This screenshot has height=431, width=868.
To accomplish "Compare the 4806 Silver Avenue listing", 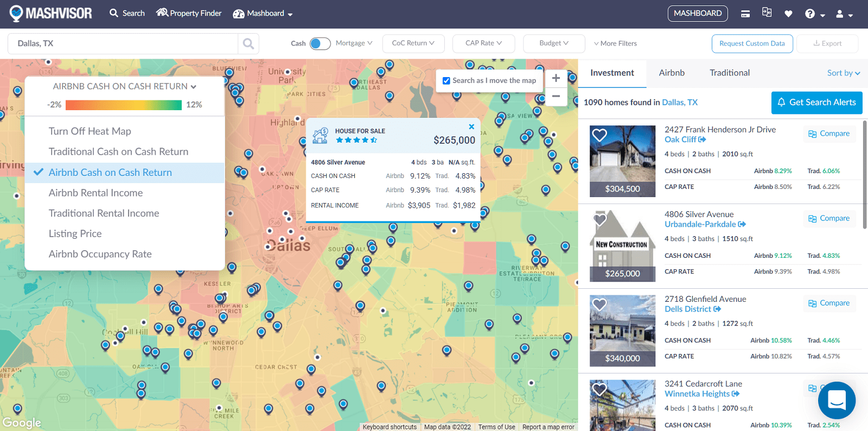I will 829,218.
